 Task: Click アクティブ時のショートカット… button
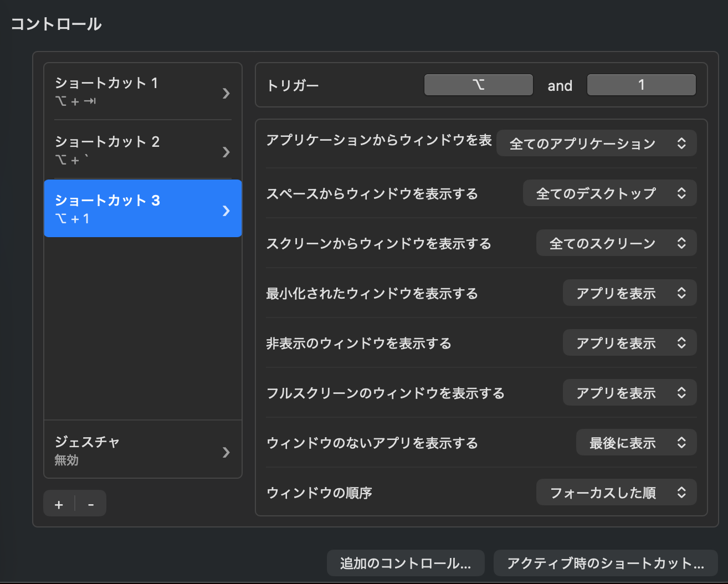coord(605,563)
